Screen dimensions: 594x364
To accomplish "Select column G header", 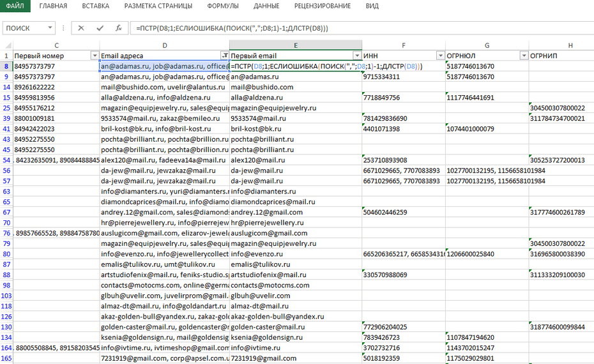I will [487, 45].
